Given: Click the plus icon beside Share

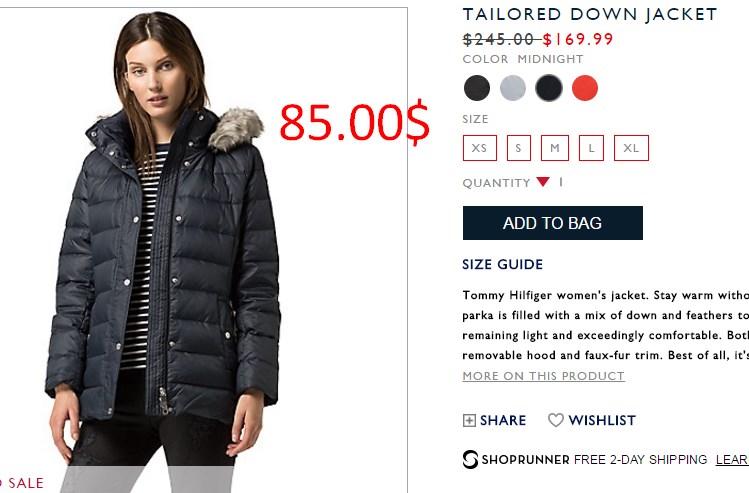Looking at the screenshot, I should [x=469, y=420].
